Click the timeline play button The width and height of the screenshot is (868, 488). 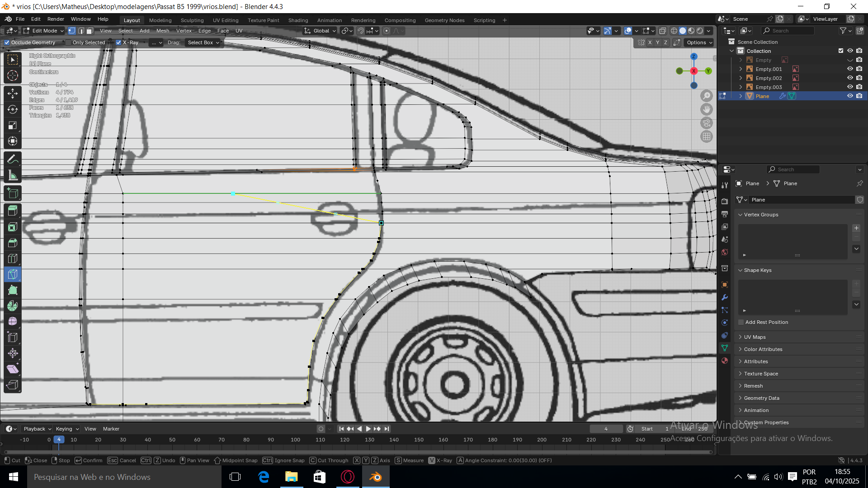368,429
